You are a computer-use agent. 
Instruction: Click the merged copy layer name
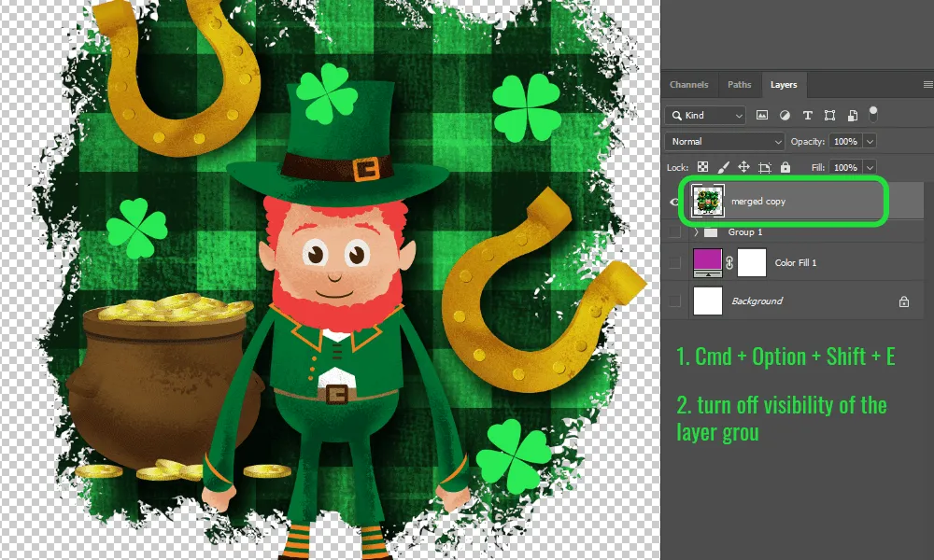coord(758,202)
